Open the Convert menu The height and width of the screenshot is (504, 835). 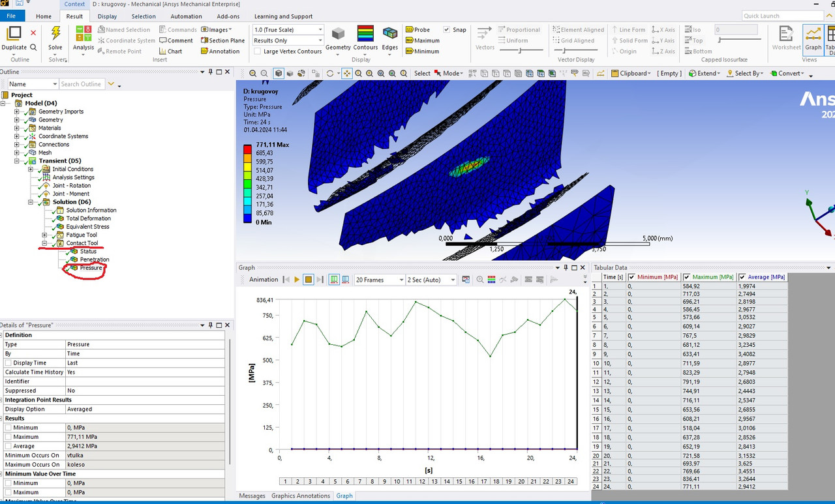pyautogui.click(x=788, y=74)
